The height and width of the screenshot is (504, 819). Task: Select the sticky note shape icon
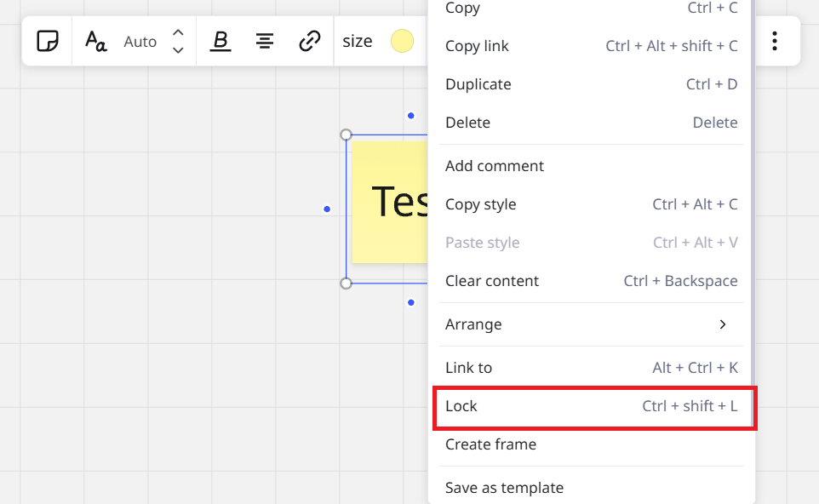[47, 41]
